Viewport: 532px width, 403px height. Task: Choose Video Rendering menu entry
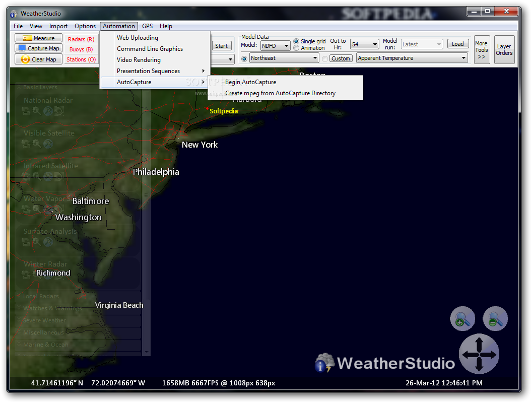[x=155, y=60]
